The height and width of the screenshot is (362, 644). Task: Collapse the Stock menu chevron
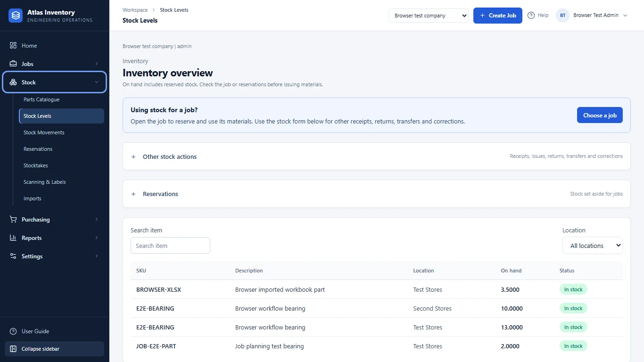(97, 82)
